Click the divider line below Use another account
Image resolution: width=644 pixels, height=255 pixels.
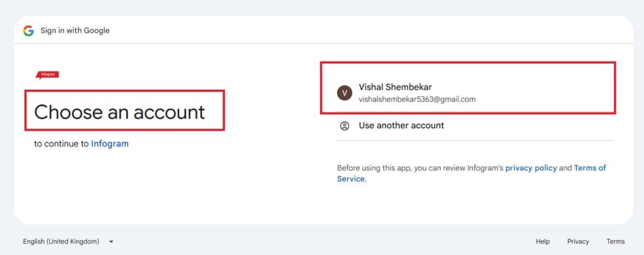point(475,141)
